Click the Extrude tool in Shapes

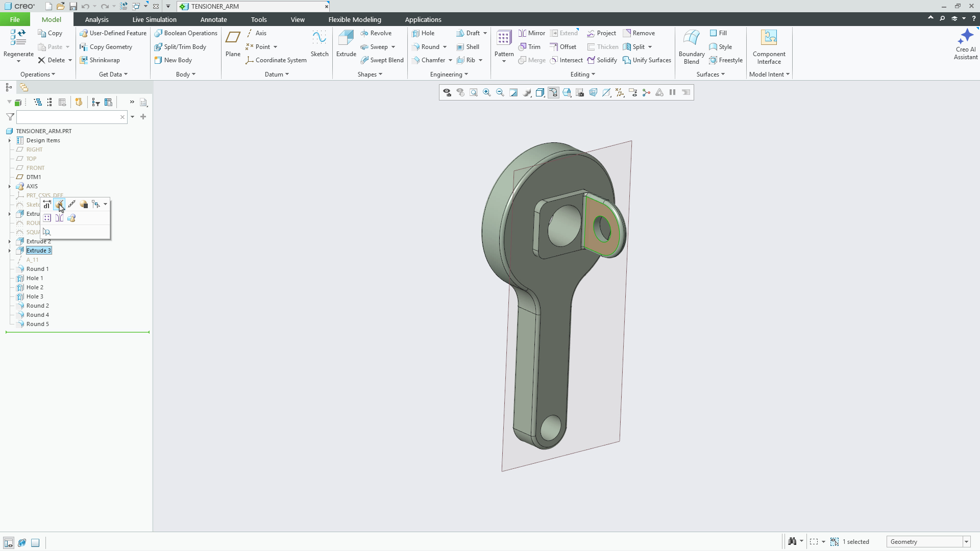pos(346,44)
